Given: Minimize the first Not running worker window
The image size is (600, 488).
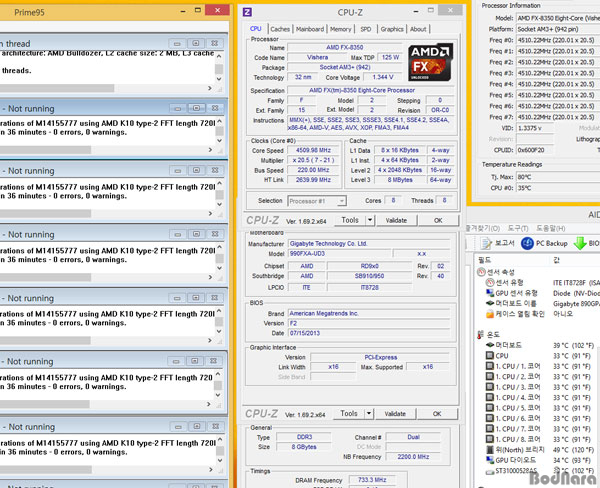Looking at the screenshot, I should pyautogui.click(x=178, y=109).
